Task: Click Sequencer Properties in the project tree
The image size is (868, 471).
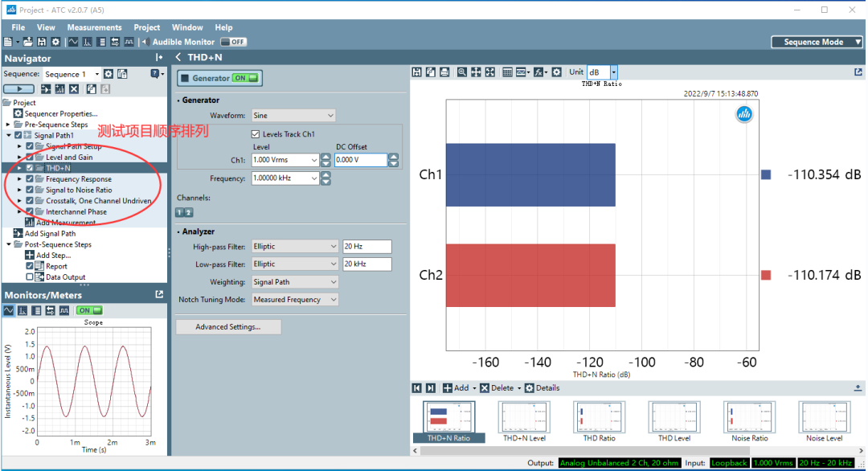Action: (55, 113)
